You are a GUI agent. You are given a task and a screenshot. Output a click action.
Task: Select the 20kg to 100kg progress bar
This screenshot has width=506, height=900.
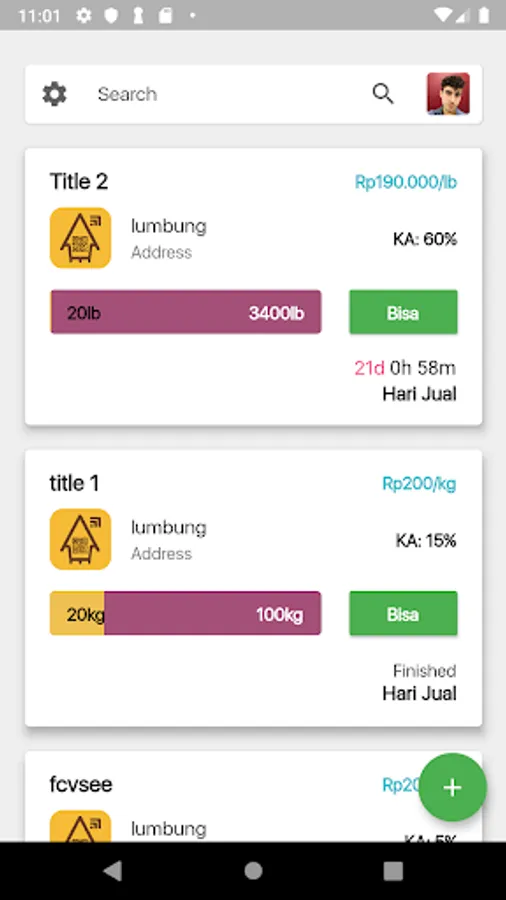click(x=186, y=613)
